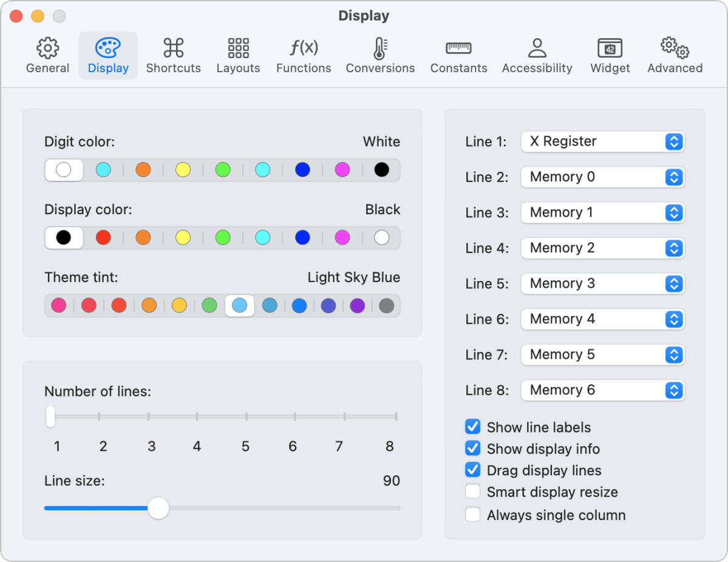Screen dimensions: 728x562
Task: Set display color to red swatch
Action: pos(103,238)
